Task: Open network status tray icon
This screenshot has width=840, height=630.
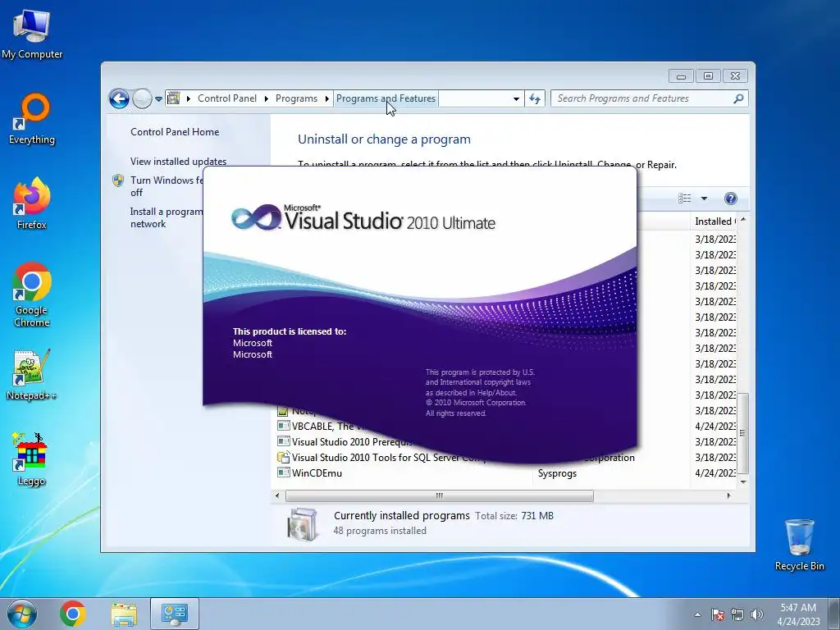Action: click(x=737, y=614)
